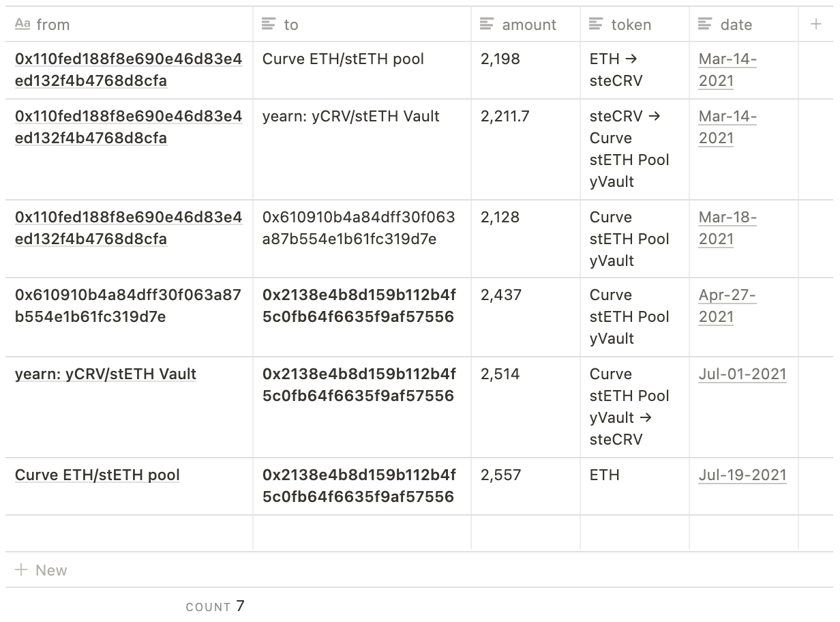Click the Apr-27-2021 date link
840x622 pixels.
(x=727, y=306)
